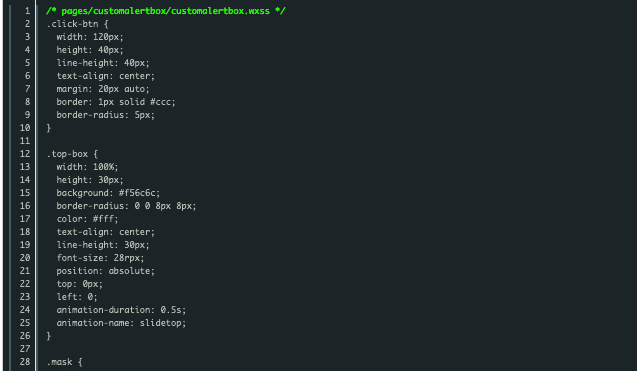Click the font-size: 28rpx declaration
The width and height of the screenshot is (637, 371).
pos(100,258)
